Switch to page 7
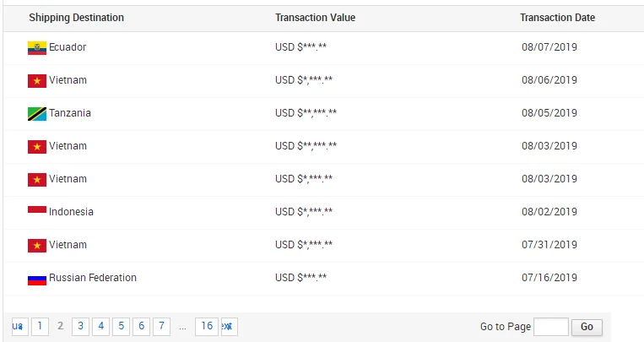644x342 pixels. point(161,326)
